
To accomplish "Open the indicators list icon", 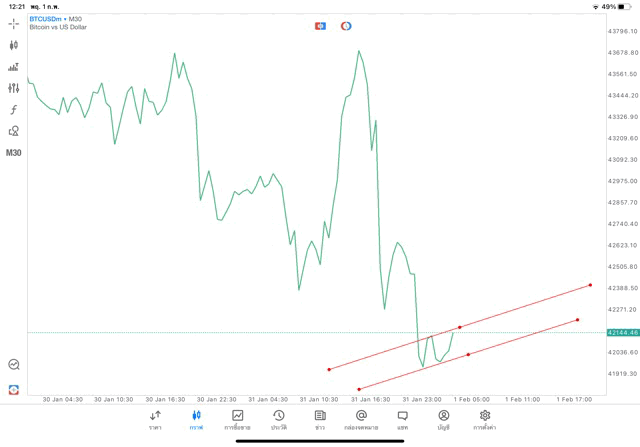I will pyautogui.click(x=14, y=67).
